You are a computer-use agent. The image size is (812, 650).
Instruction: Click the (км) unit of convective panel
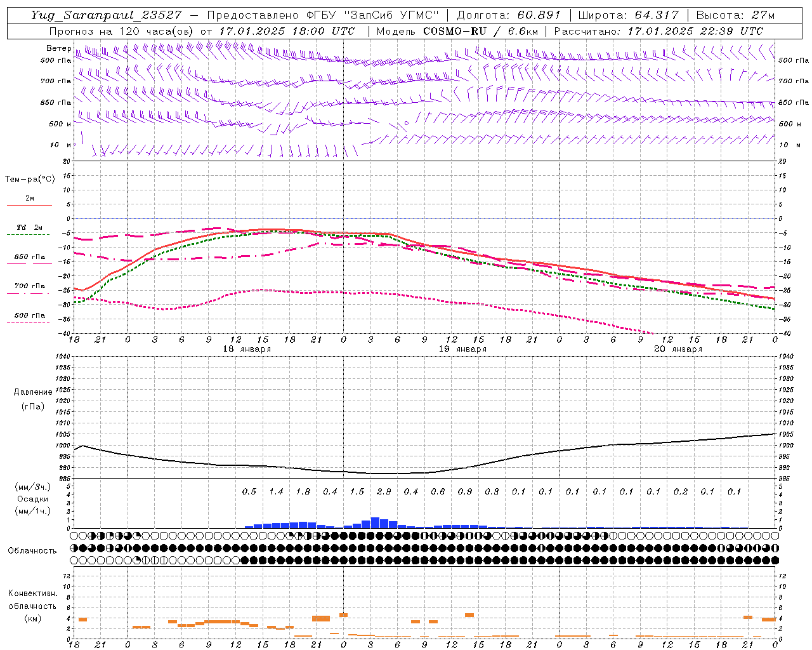[x=32, y=618]
